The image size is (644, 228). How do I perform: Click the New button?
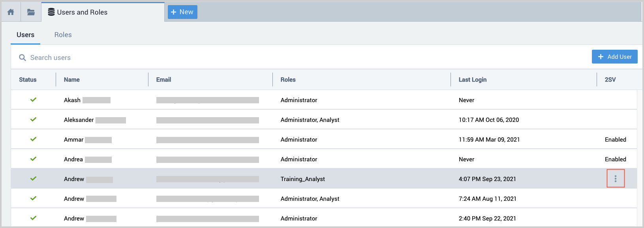pyautogui.click(x=182, y=12)
